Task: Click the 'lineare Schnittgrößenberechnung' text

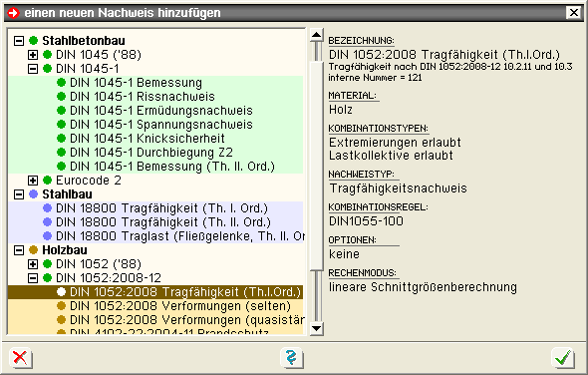Action: (423, 287)
